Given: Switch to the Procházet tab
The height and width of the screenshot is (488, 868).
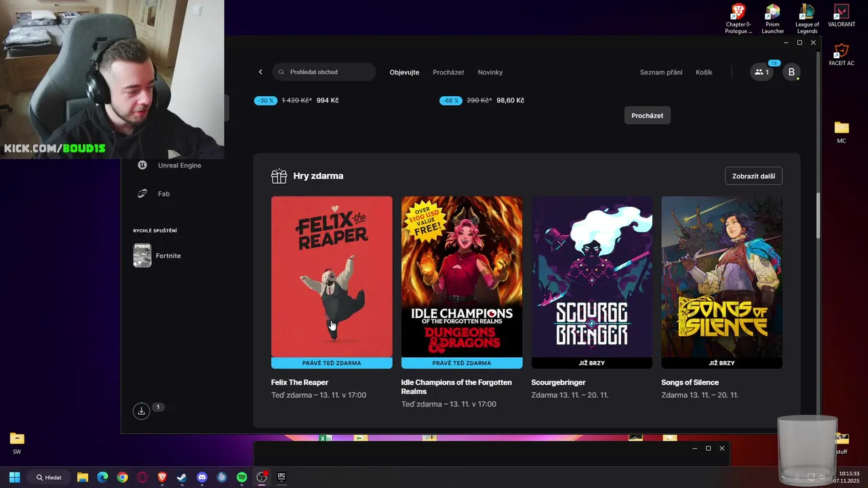Looking at the screenshot, I should pos(448,72).
